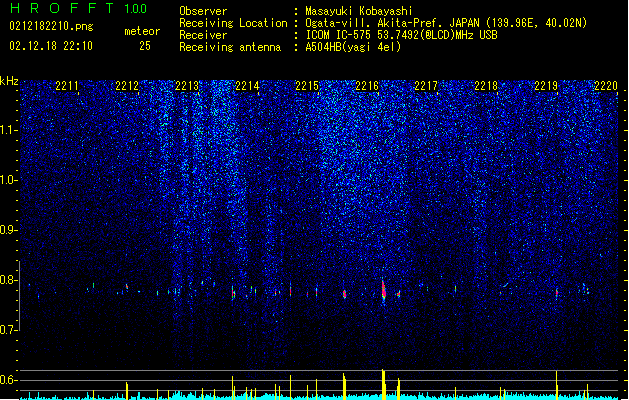The image size is (629, 400).
Task: Click the 0.7 kHz axis label
Action: point(9,330)
